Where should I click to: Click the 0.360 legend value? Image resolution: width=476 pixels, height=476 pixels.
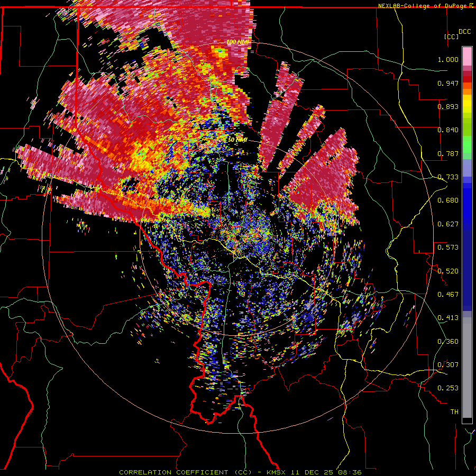tap(448, 342)
